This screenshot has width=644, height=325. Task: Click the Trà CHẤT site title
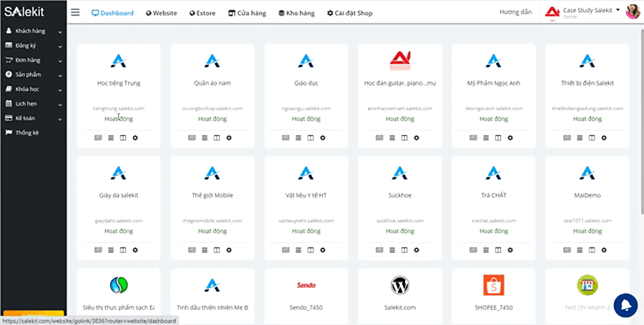click(494, 195)
